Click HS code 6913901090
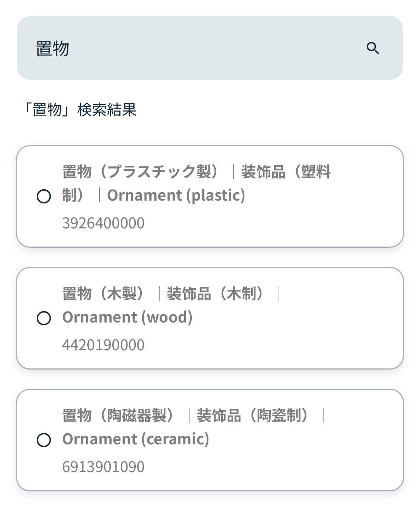 (x=103, y=467)
